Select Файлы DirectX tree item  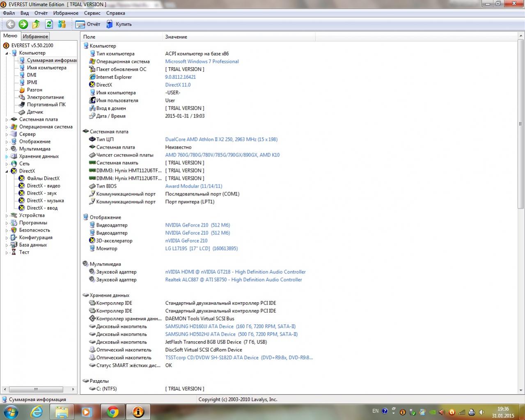pyautogui.click(x=43, y=179)
